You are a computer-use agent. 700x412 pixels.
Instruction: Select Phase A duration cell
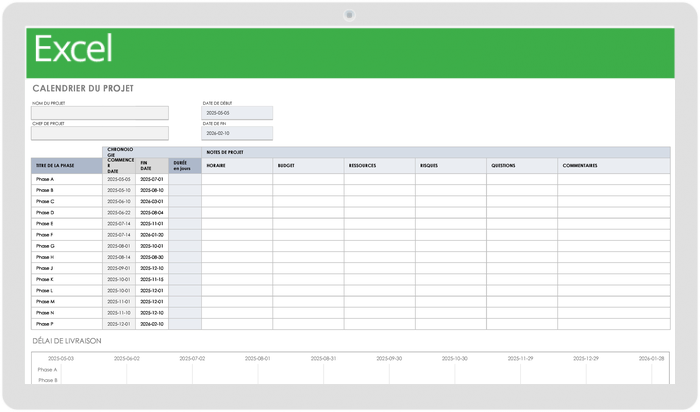click(185, 179)
